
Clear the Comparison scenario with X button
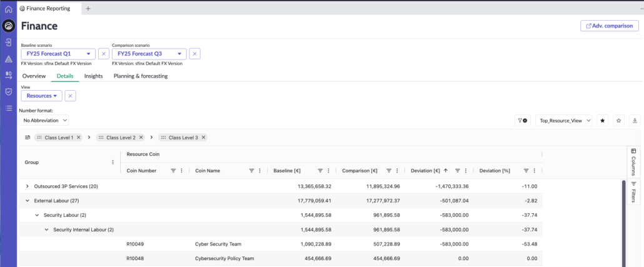[x=195, y=54]
